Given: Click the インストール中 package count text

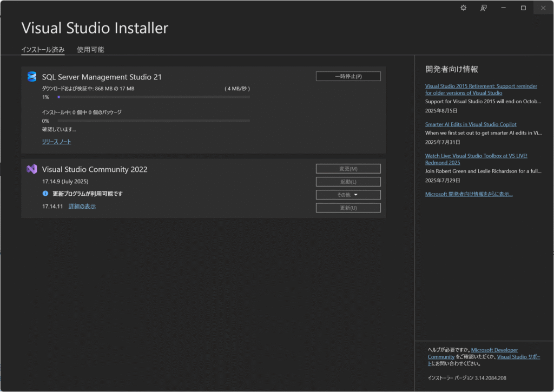Looking at the screenshot, I should pos(82,112).
